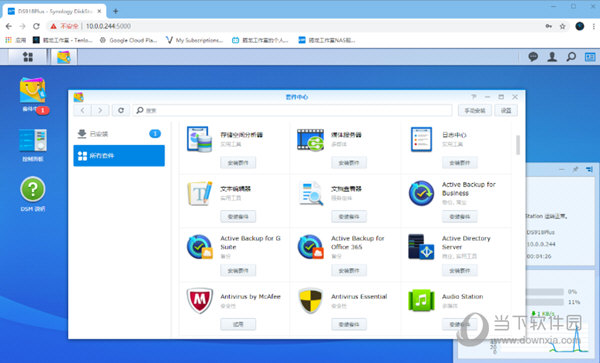Open the My Subscriptions bookmark
600x363 pixels.
click(x=194, y=40)
